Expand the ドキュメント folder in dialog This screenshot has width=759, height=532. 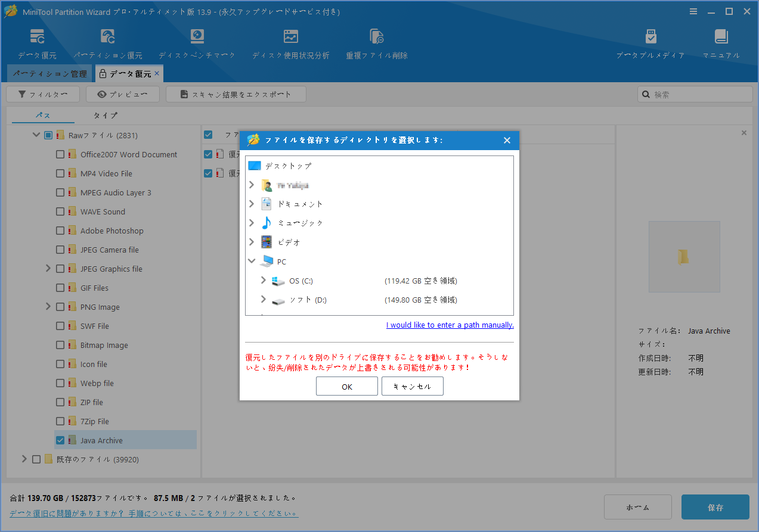point(252,204)
